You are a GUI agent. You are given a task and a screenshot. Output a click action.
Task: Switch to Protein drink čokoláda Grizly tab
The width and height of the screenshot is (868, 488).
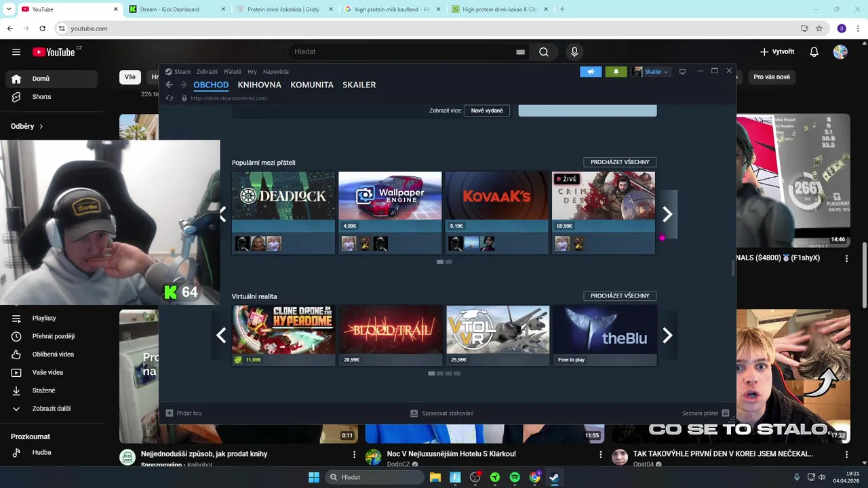tap(285, 9)
